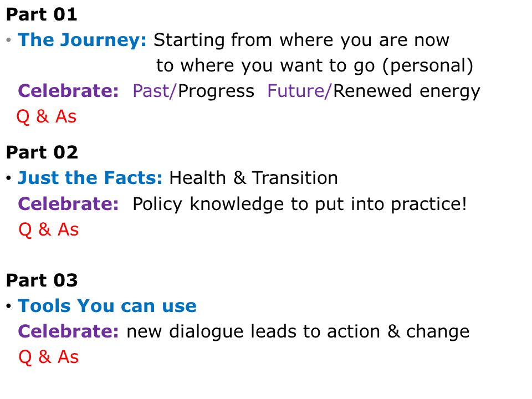Click the Part 02 heading

tap(42, 152)
